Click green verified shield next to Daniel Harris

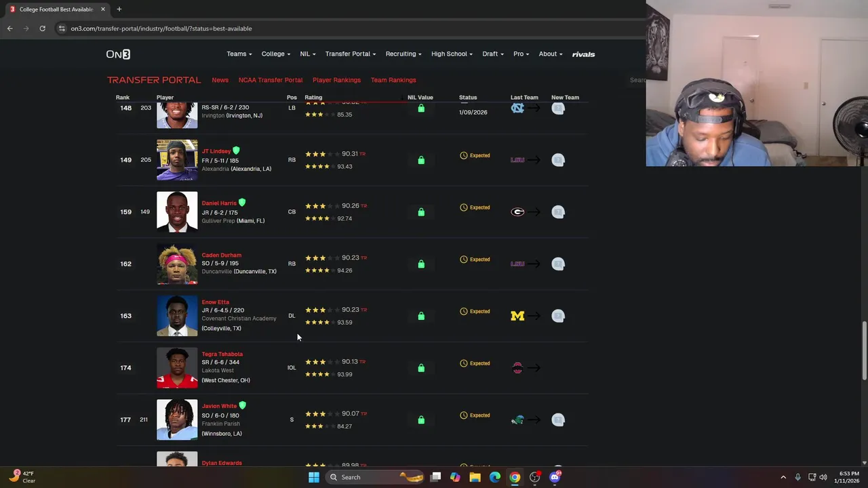coord(242,203)
